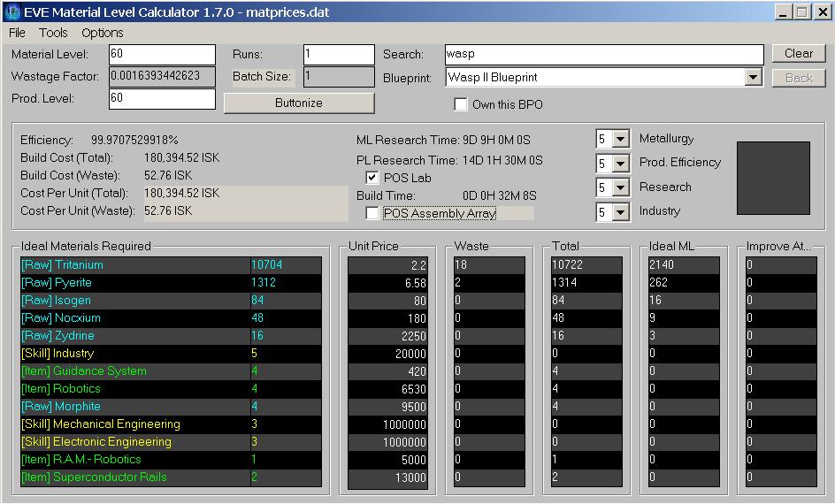835x504 pixels.
Task: Click the EVE application icon in title bar
Action: coord(11,11)
